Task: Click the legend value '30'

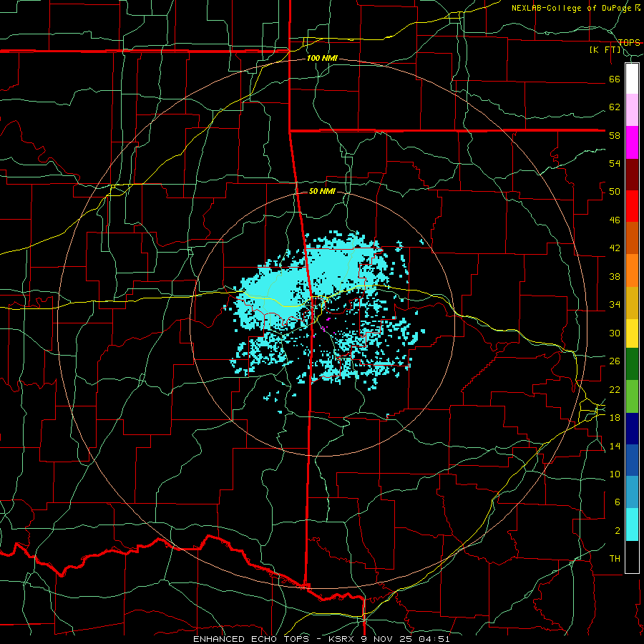Action: click(x=615, y=333)
